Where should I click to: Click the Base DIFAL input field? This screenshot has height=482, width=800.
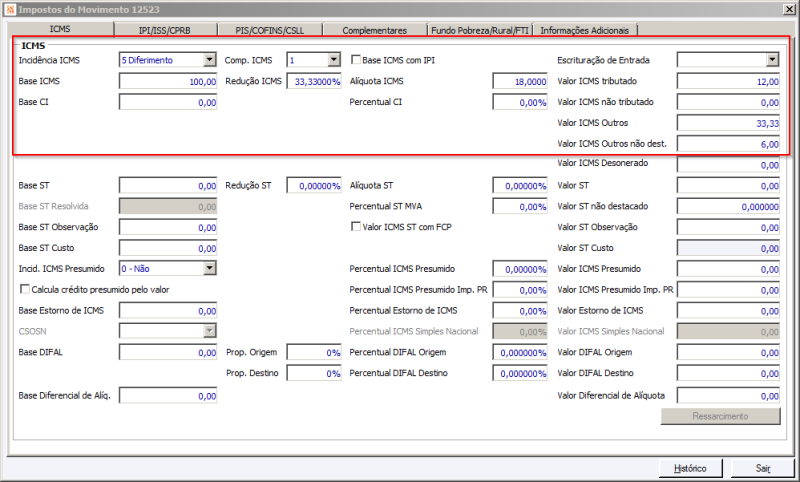(168, 352)
